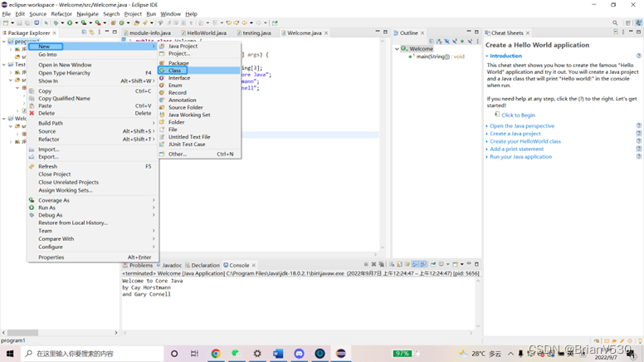The image size is (644, 362).
Task: Click the Debug bug toolbar icon
Action: coord(56,23)
